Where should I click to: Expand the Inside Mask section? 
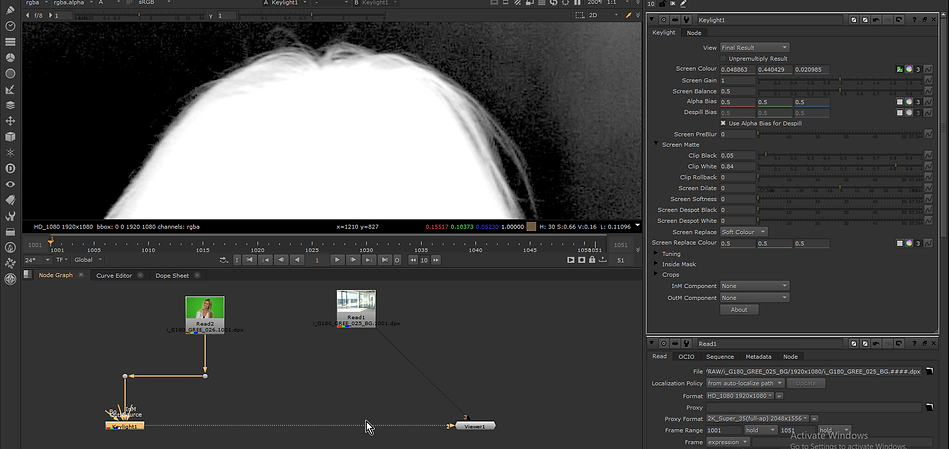[656, 264]
